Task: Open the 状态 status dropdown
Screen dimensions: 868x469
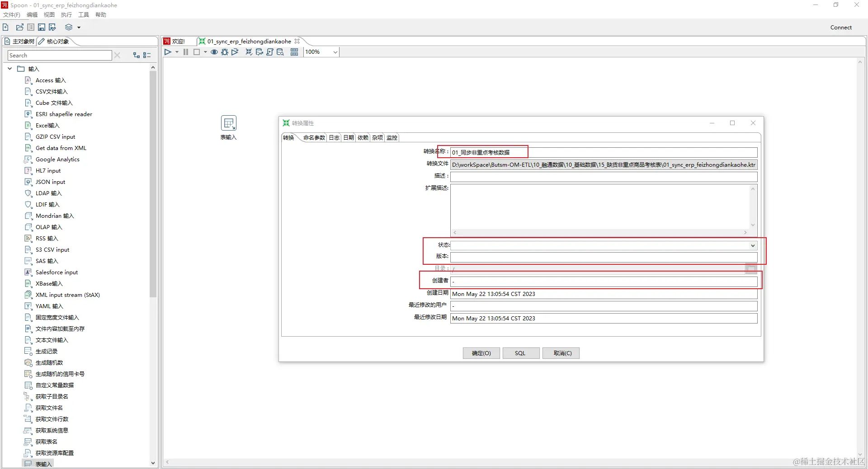Action: tap(753, 245)
